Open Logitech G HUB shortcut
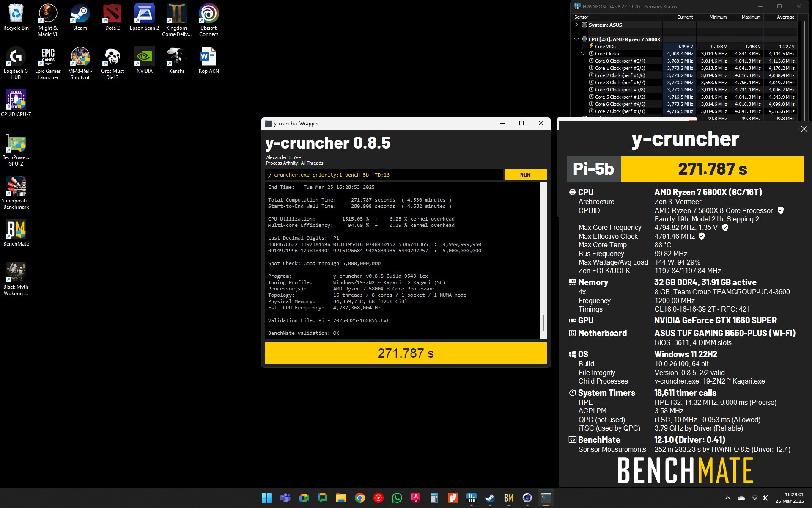This screenshot has width=812, height=508. click(x=16, y=63)
